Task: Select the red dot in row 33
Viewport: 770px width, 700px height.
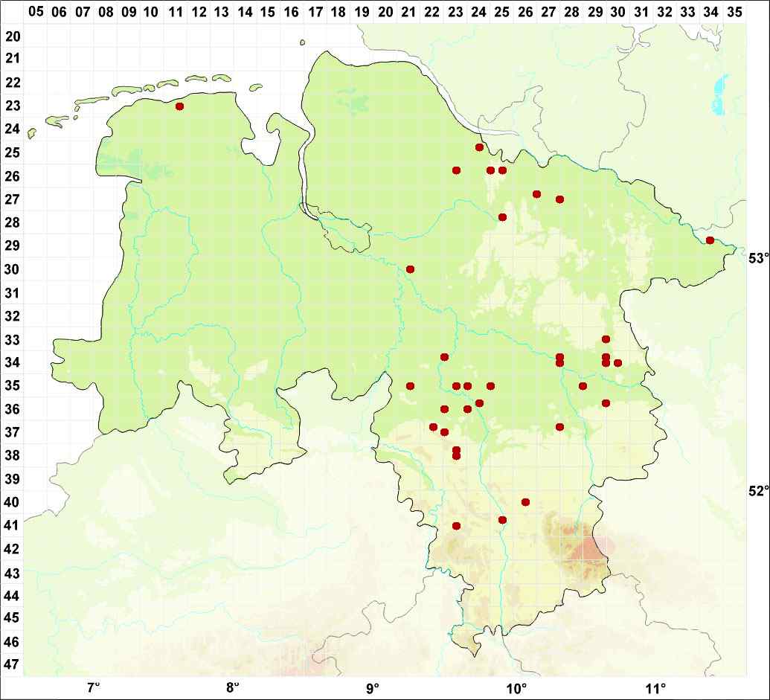Action: pos(606,339)
